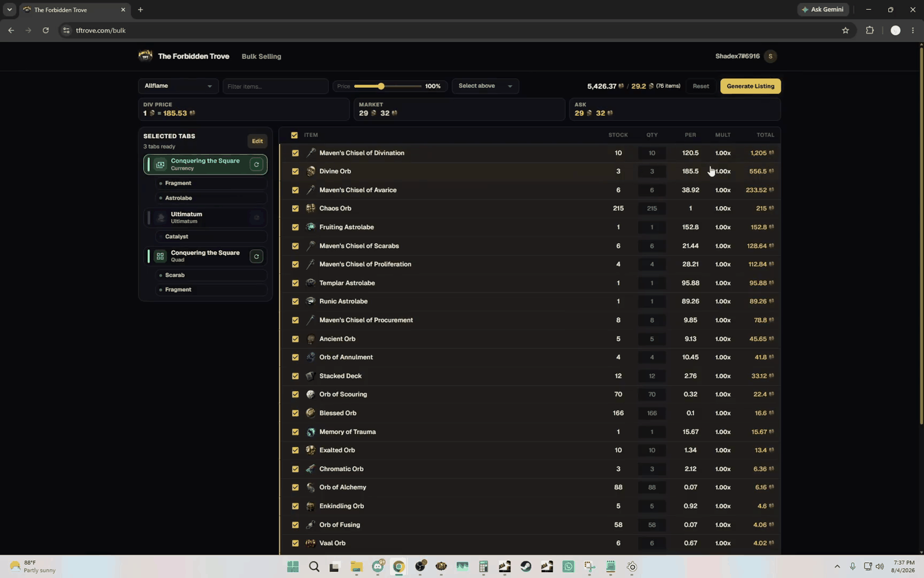Uncheck Maven's Chisel of Scarabs

(x=295, y=246)
